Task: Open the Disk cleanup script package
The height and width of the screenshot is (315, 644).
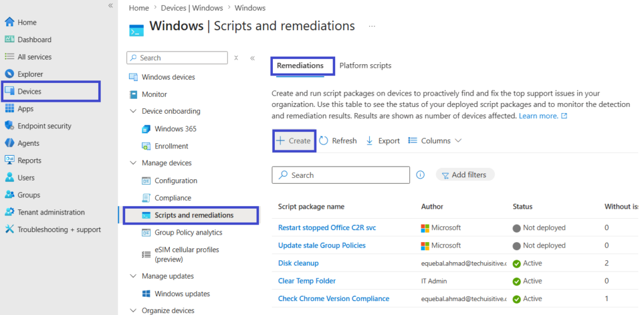Action: pyautogui.click(x=298, y=263)
